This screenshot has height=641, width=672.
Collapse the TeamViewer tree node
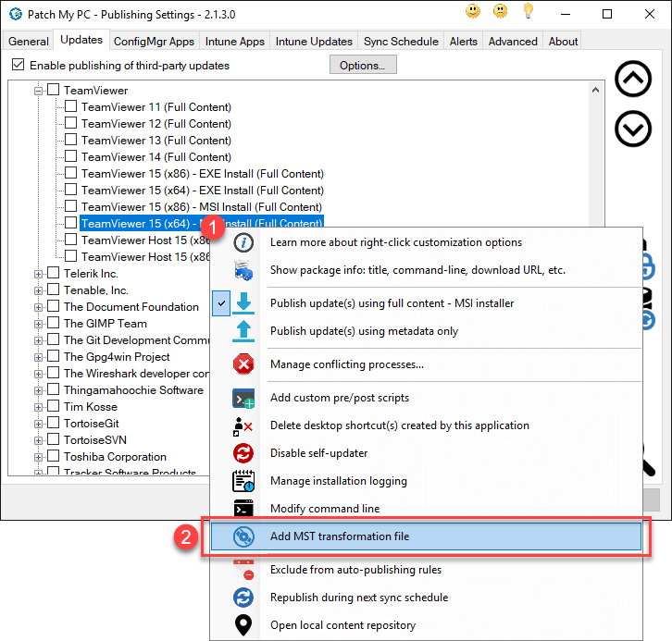pyautogui.click(x=38, y=91)
